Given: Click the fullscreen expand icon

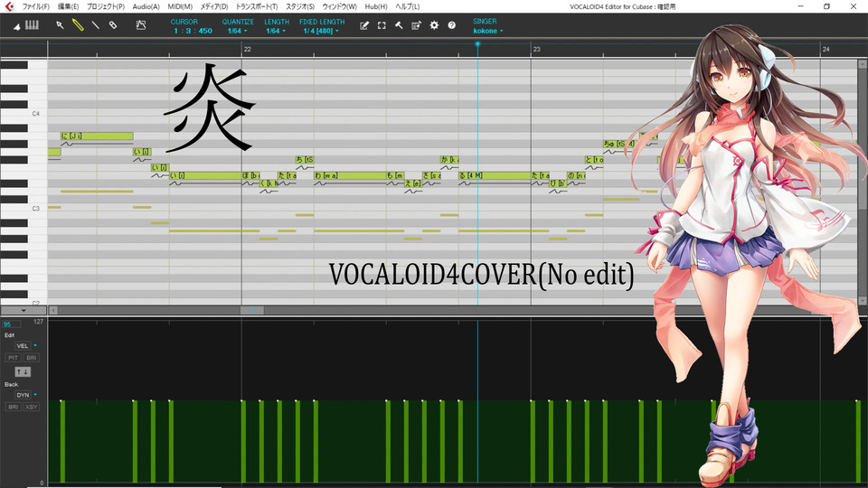Looking at the screenshot, I should [x=382, y=25].
